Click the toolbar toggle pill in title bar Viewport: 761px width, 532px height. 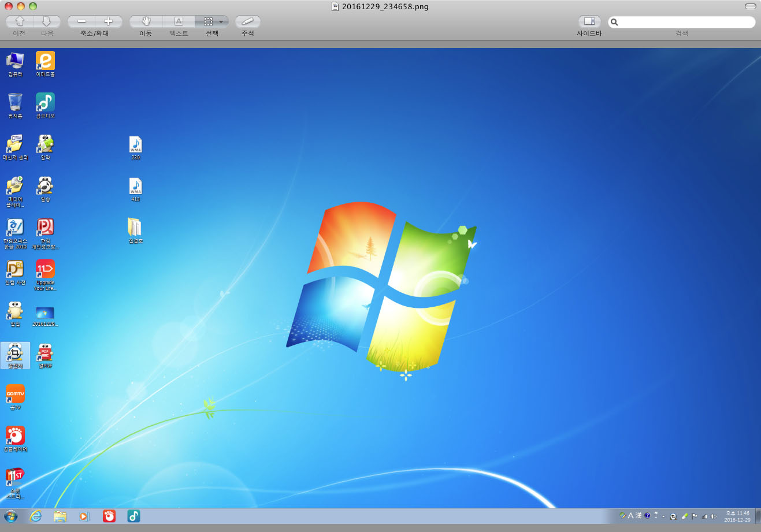tap(750, 6)
